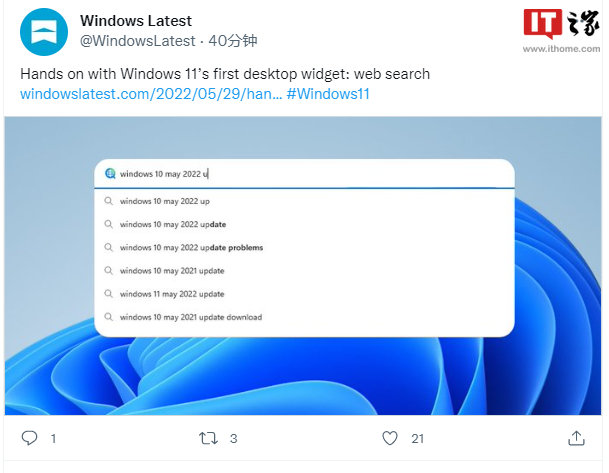The image size is (609, 473).
Task: Open the #Windows11 hashtag
Action: 328,93
